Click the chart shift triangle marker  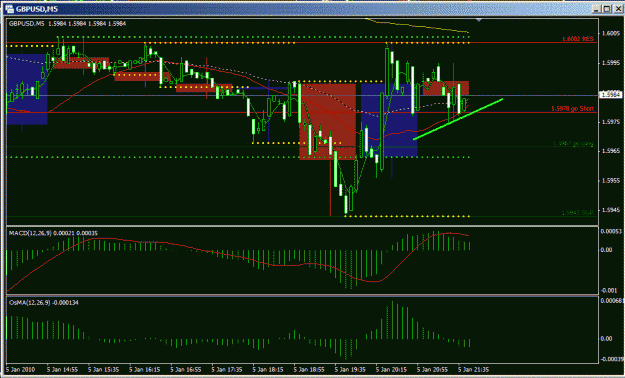point(479,20)
